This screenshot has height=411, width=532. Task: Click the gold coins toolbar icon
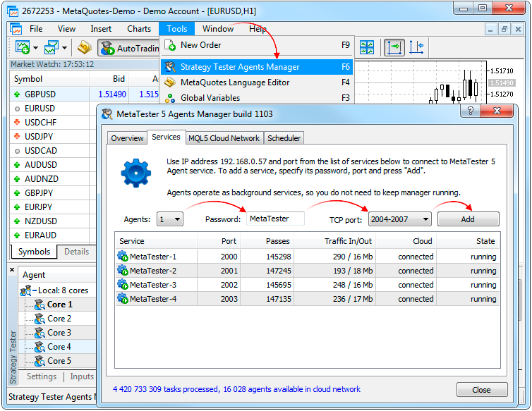pyautogui.click(x=84, y=47)
